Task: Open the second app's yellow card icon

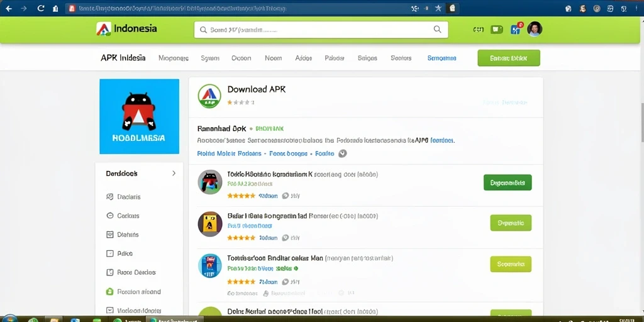Action: click(x=210, y=225)
